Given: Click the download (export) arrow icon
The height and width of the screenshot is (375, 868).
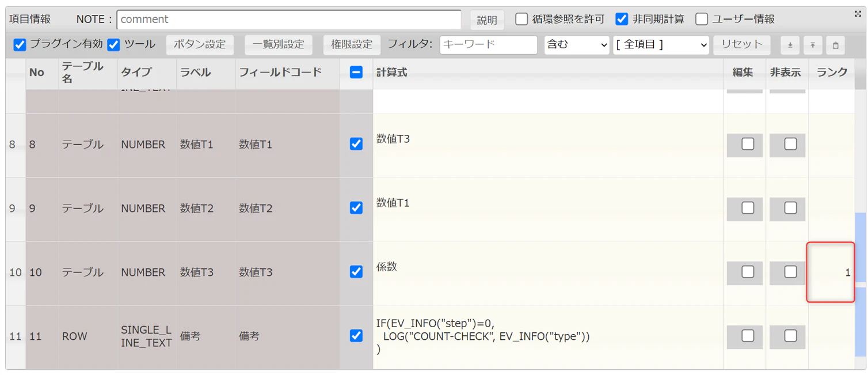Looking at the screenshot, I should pos(790,45).
